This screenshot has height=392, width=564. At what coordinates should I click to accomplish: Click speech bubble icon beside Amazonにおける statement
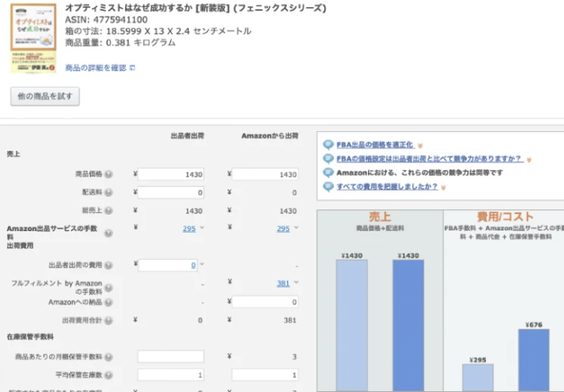(328, 173)
